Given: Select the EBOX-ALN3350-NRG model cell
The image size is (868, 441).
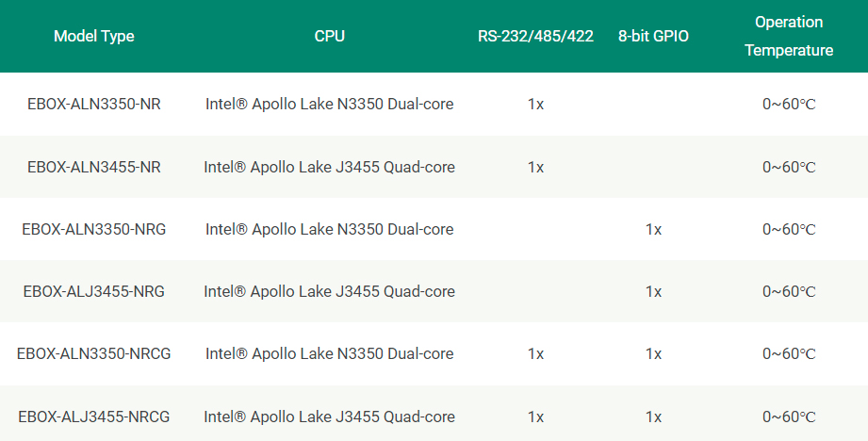Looking at the screenshot, I should pos(94,229).
